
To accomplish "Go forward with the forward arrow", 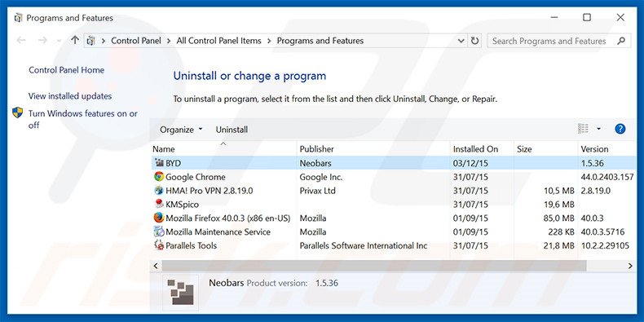I will pyautogui.click(x=42, y=40).
